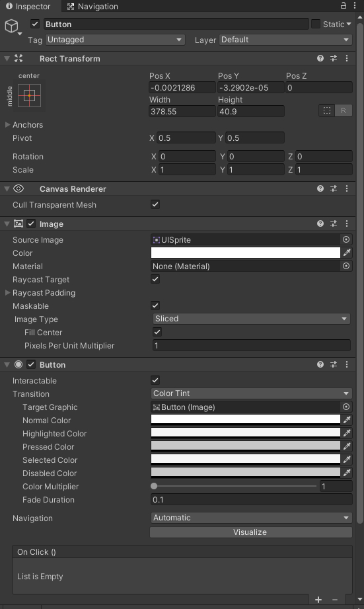
Task: Click the Inspector lock icon
Action: (x=343, y=5)
